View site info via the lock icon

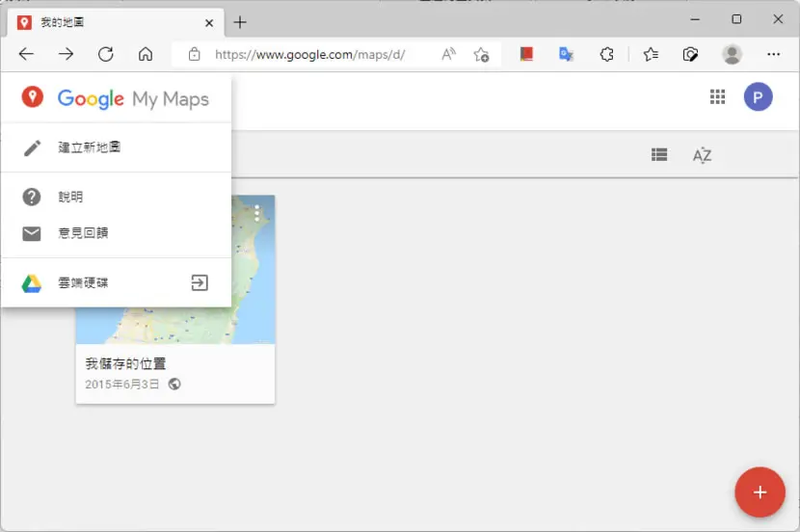(x=194, y=54)
